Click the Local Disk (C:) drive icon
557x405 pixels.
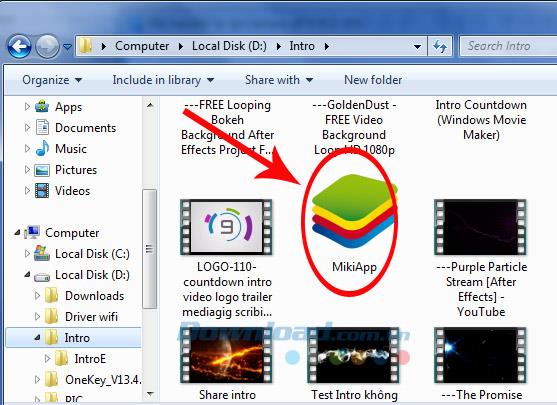coord(42,253)
